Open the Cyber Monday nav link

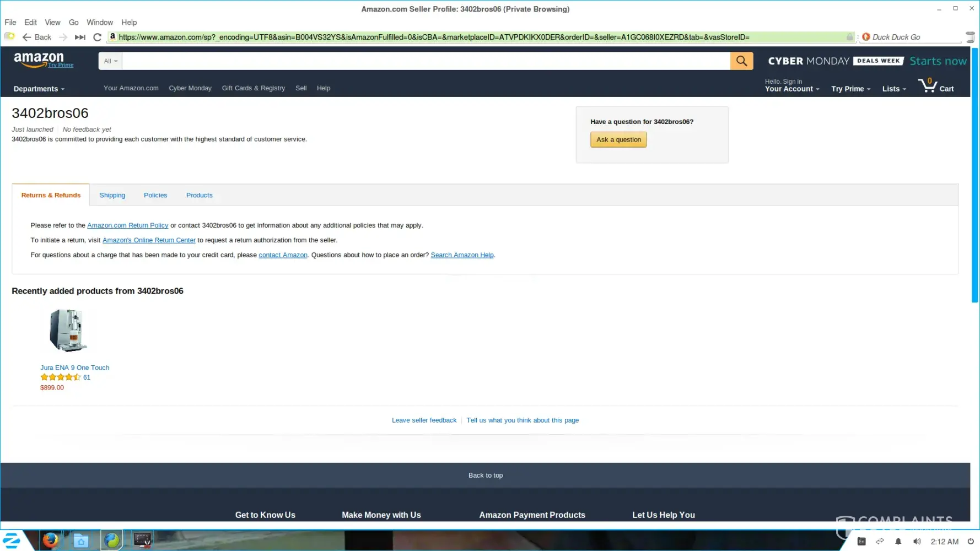click(190, 88)
